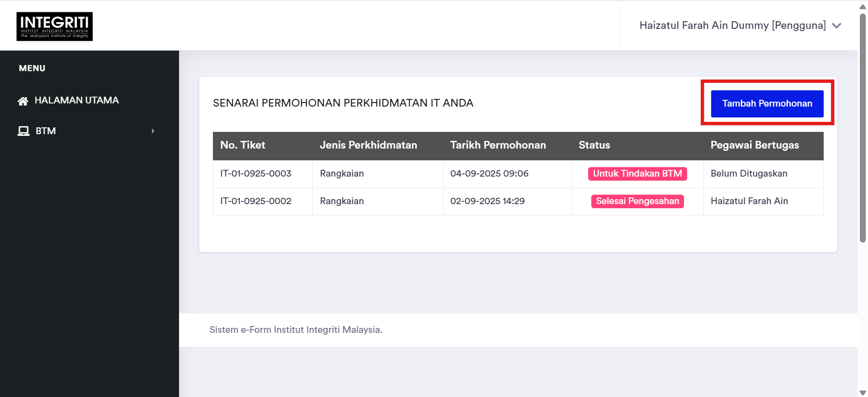Click the Untuk Tindakan BTM status badge
This screenshot has width=868, height=397.
coord(637,174)
